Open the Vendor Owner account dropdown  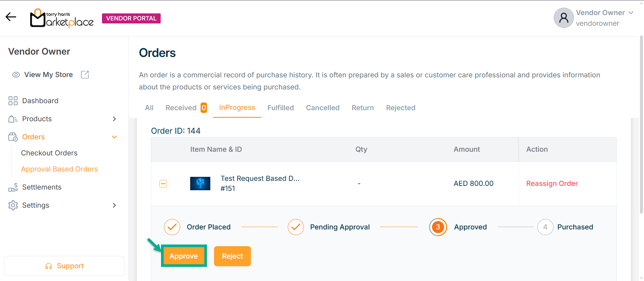click(x=631, y=13)
